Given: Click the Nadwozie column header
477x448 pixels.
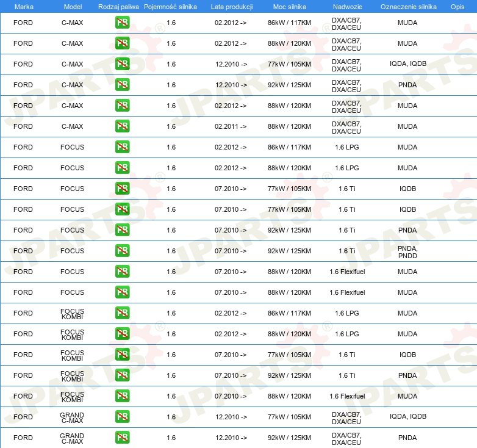Looking at the screenshot, I should tap(346, 6).
